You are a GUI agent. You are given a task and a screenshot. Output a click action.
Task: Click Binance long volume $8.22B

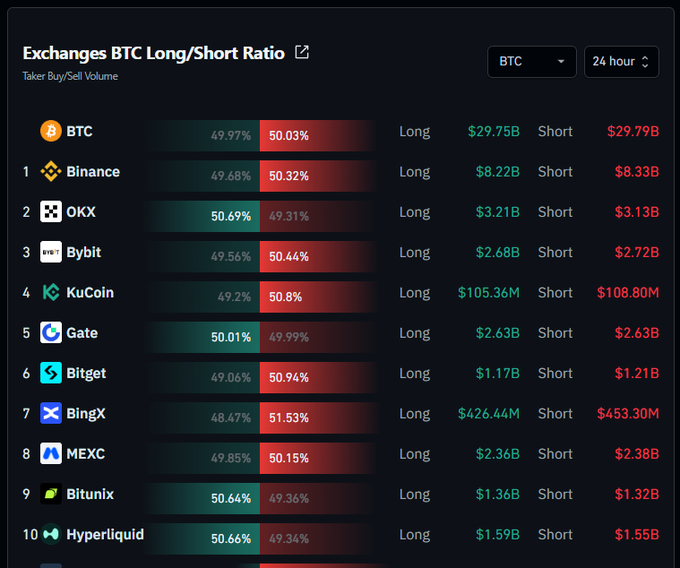497,172
